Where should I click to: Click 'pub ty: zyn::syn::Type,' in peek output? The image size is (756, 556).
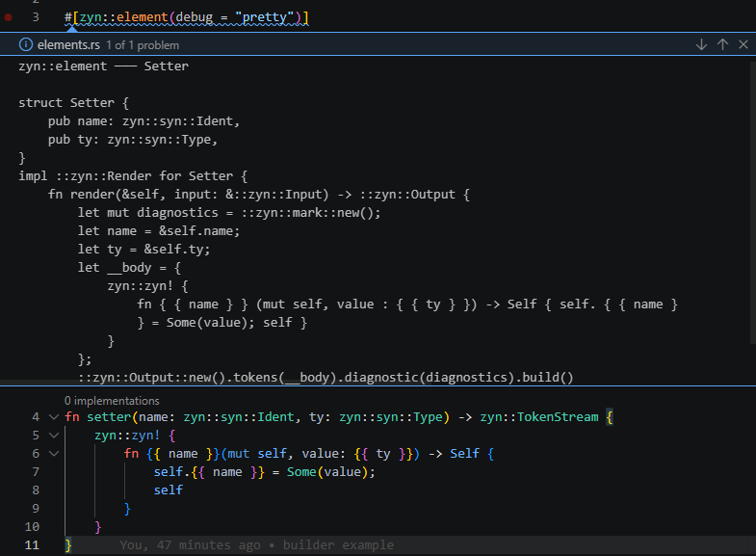click(x=133, y=140)
